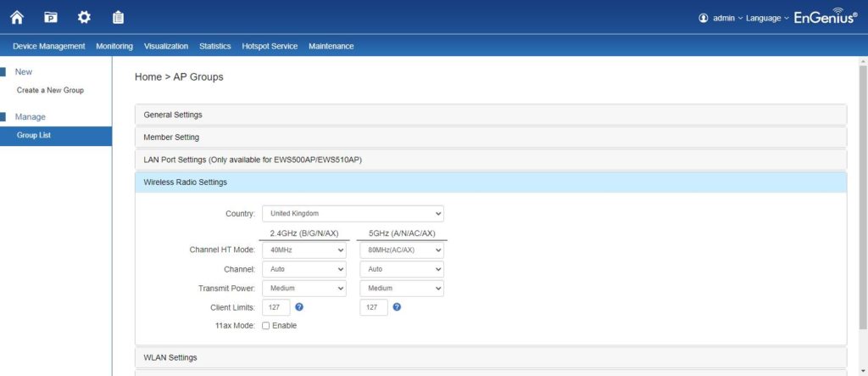Click Create a New Group link

pos(50,90)
